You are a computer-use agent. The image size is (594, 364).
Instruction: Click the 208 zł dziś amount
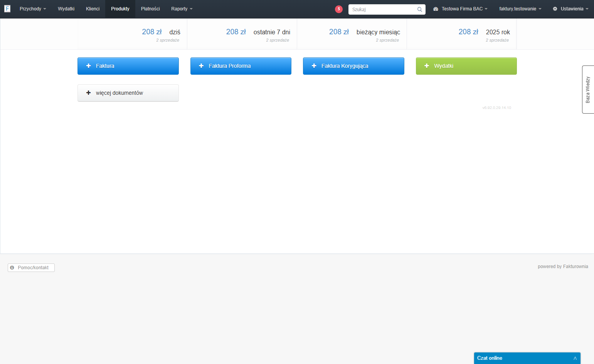point(152,32)
